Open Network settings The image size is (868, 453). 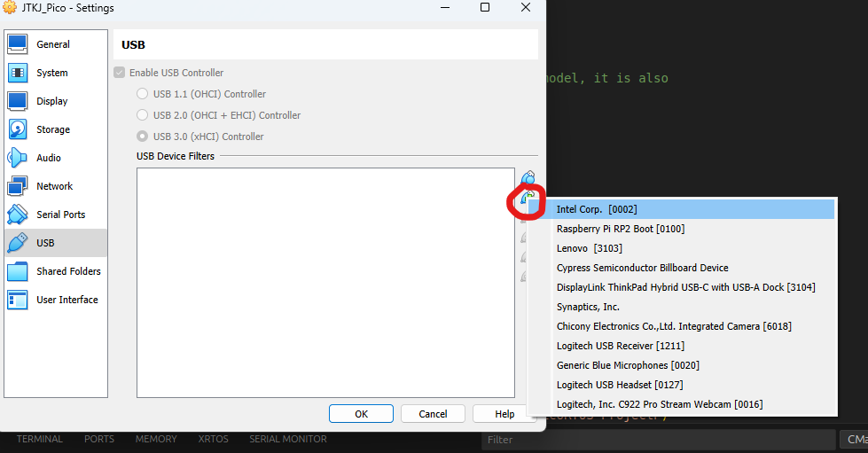(x=56, y=186)
